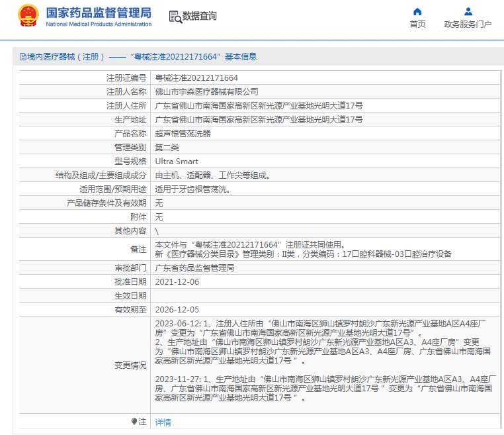Click the bullet icon beside 注
The width and height of the screenshot is (504, 435).
click(x=134, y=421)
